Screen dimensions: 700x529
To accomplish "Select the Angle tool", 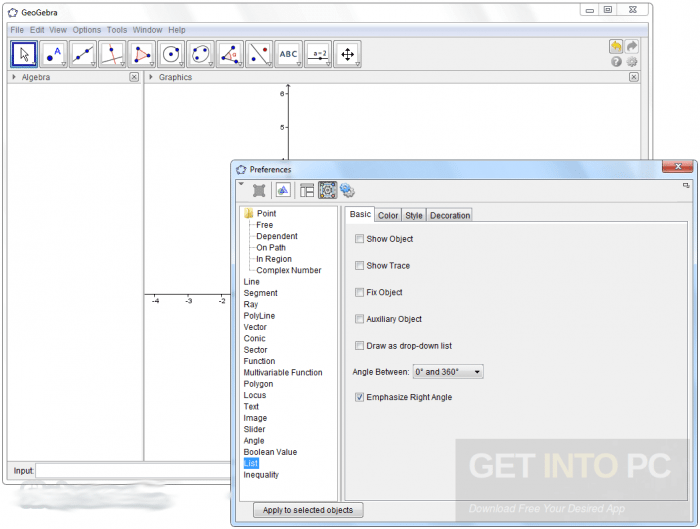I will [x=230, y=54].
